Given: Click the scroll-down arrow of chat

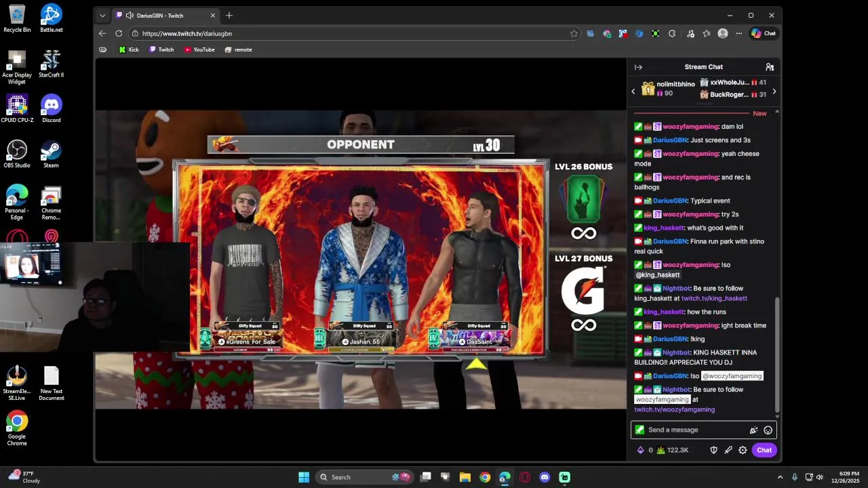Looking at the screenshot, I should point(777,418).
